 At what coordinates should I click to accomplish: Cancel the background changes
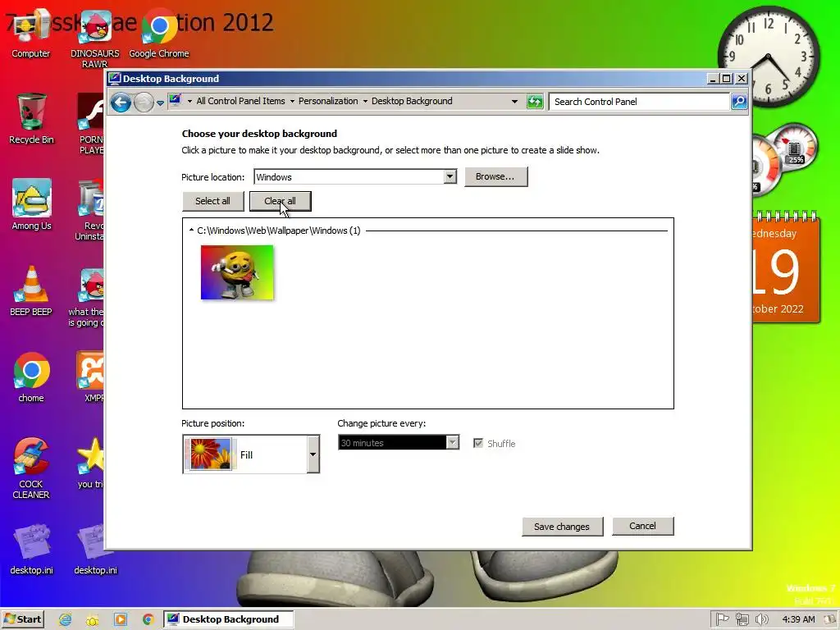point(642,526)
